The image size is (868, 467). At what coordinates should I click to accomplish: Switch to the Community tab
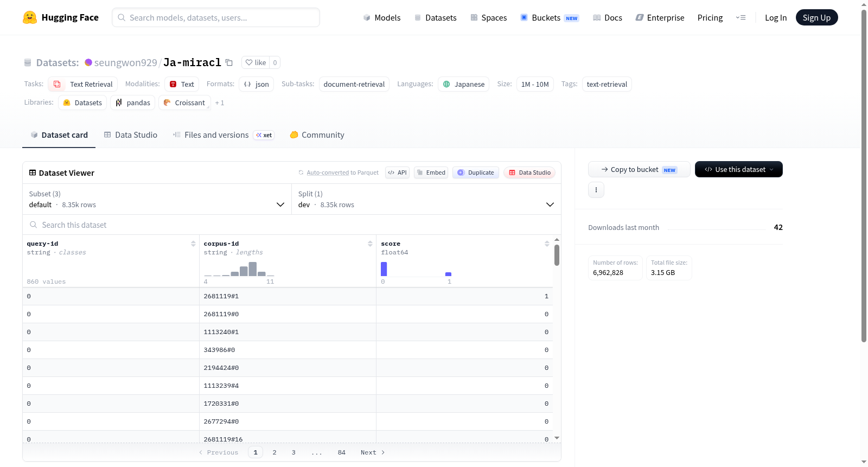[x=317, y=135]
